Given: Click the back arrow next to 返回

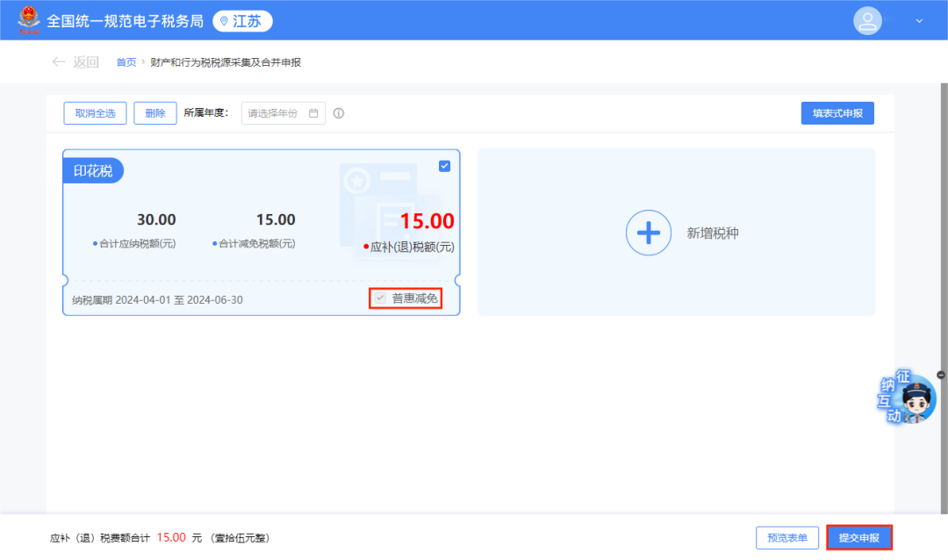Looking at the screenshot, I should pyautogui.click(x=58, y=61).
